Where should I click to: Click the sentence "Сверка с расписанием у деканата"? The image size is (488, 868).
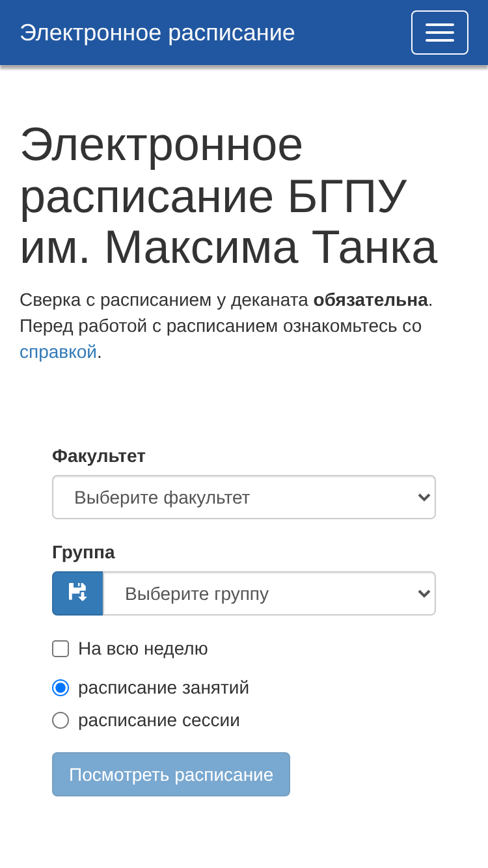164,300
